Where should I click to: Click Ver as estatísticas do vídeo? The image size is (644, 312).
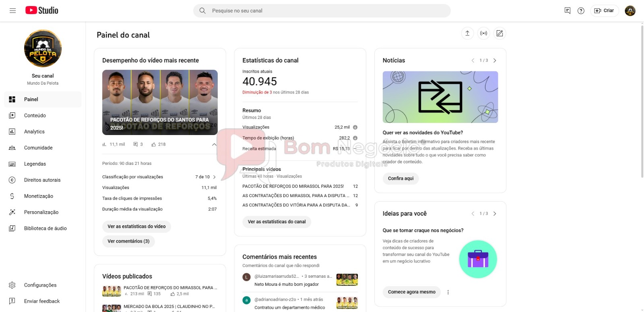click(x=136, y=227)
